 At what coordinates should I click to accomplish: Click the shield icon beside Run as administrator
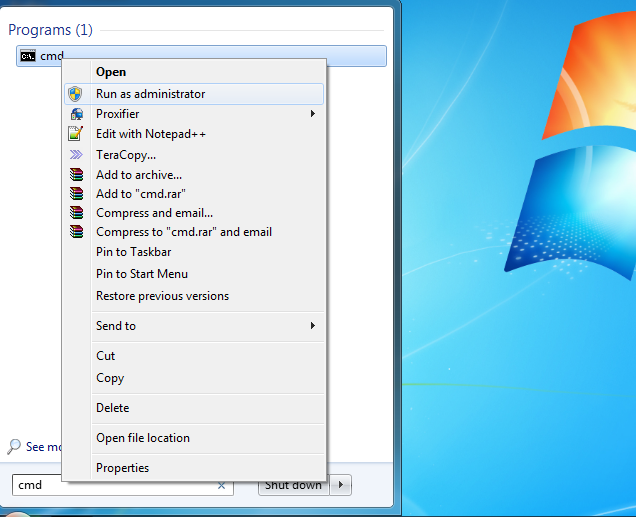[x=75, y=94]
